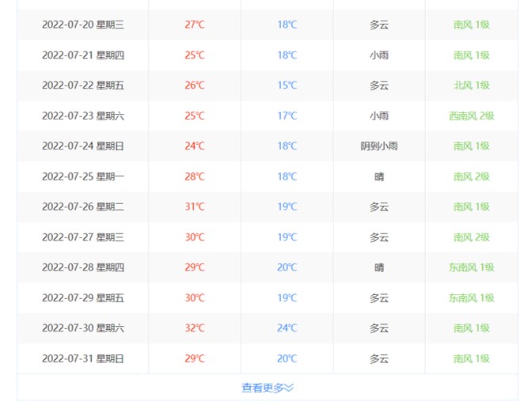This screenshot has height=409, width=532.
Task: Click low temperature 18℃ for 07-20
Action: pos(287,25)
